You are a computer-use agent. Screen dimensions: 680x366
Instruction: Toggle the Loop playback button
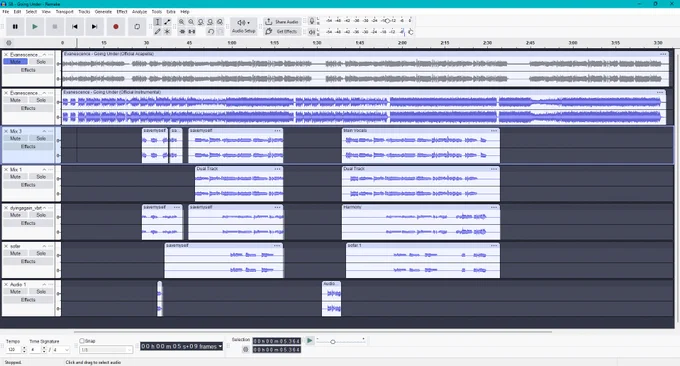[x=137, y=27]
